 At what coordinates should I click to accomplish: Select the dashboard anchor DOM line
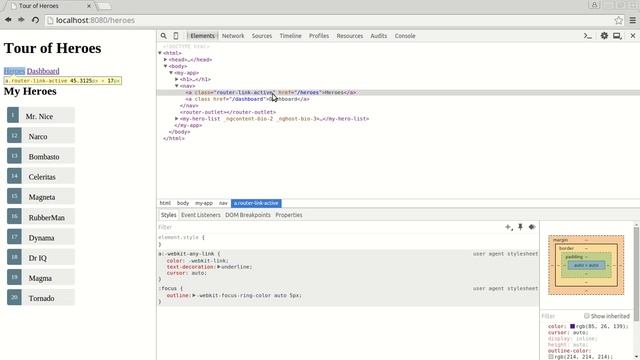pos(247,99)
